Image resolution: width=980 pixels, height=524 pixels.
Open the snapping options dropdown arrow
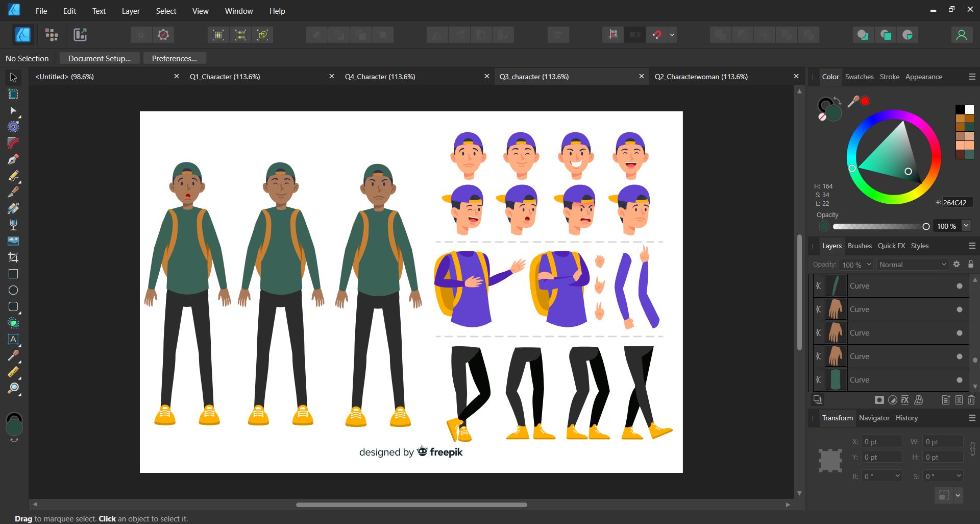(x=672, y=35)
